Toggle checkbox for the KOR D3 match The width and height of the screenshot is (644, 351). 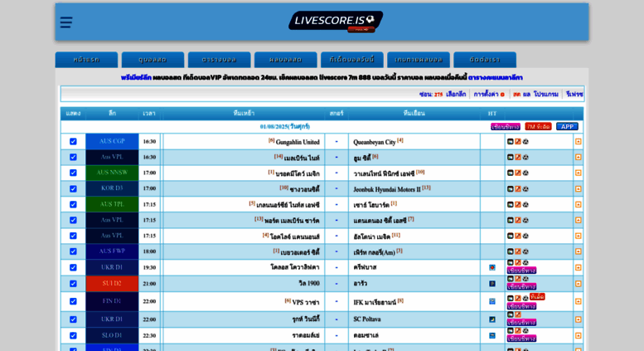73,189
